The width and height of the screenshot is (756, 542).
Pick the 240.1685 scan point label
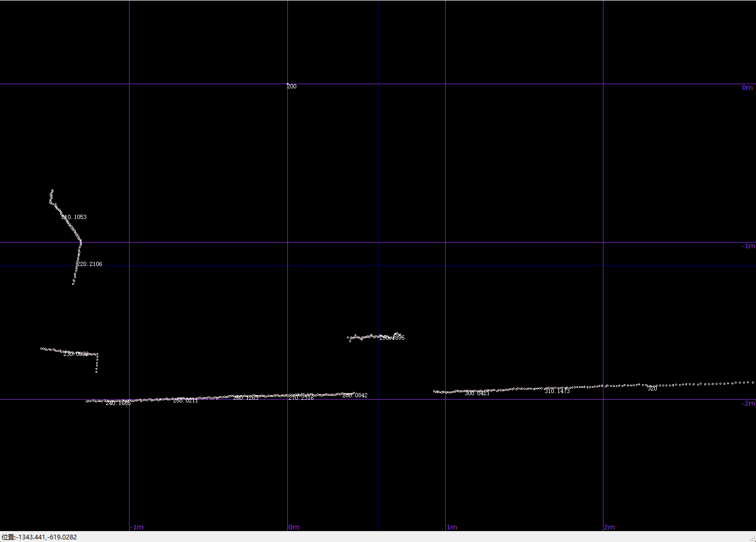(118, 403)
